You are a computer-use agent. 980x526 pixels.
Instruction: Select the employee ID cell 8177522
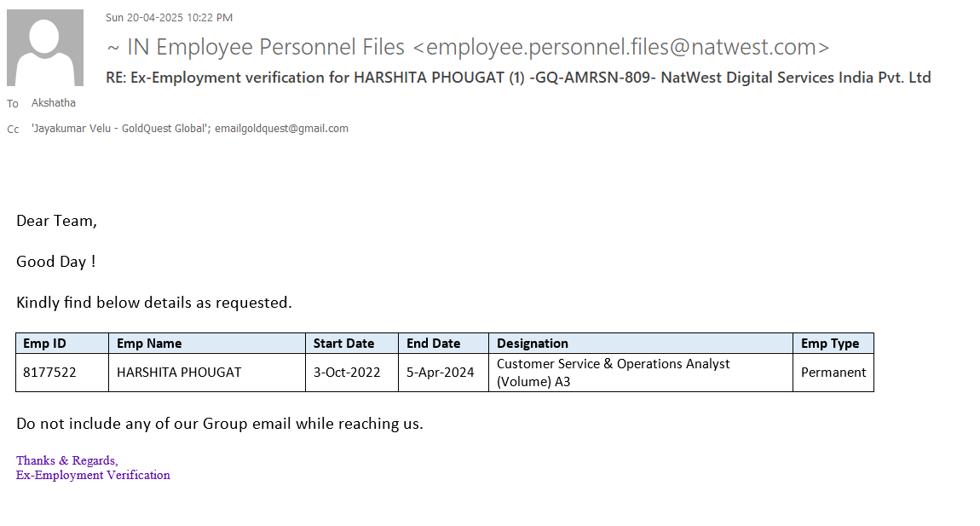coord(49,373)
